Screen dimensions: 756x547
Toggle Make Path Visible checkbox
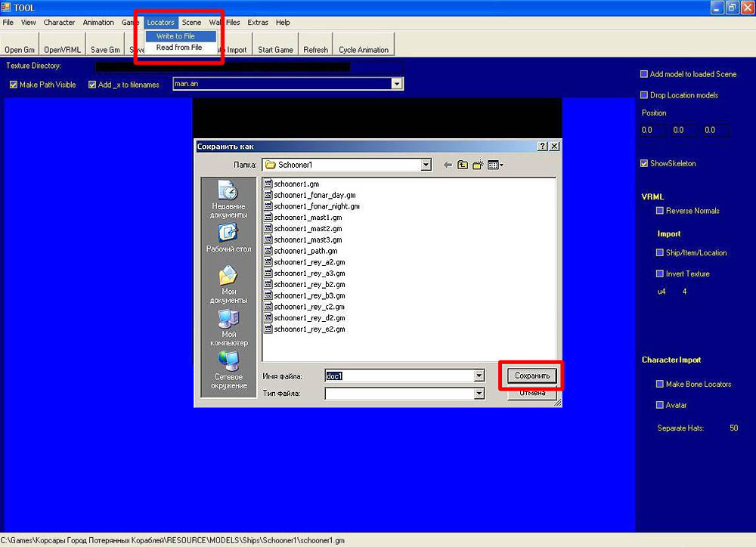tap(14, 85)
